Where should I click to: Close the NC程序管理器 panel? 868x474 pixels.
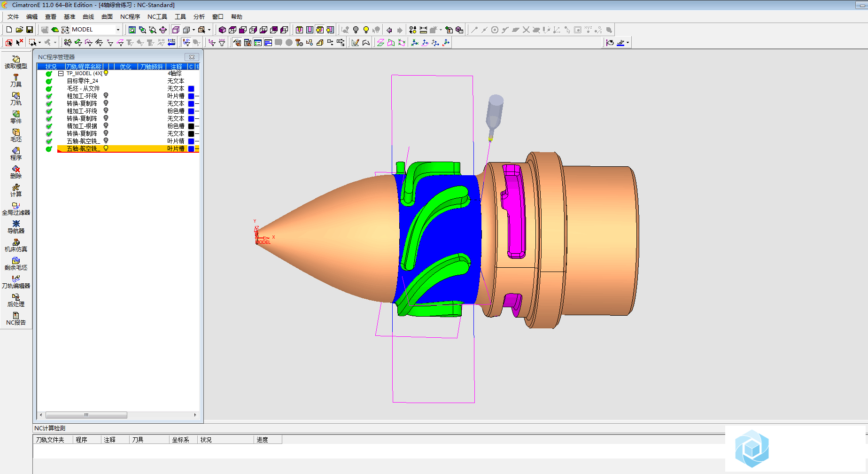[x=192, y=57]
